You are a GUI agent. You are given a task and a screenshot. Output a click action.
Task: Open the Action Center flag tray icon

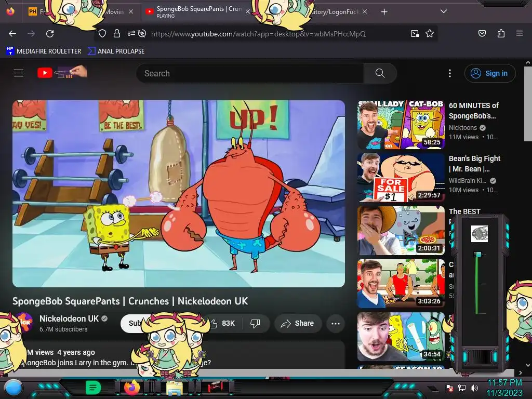(x=449, y=388)
